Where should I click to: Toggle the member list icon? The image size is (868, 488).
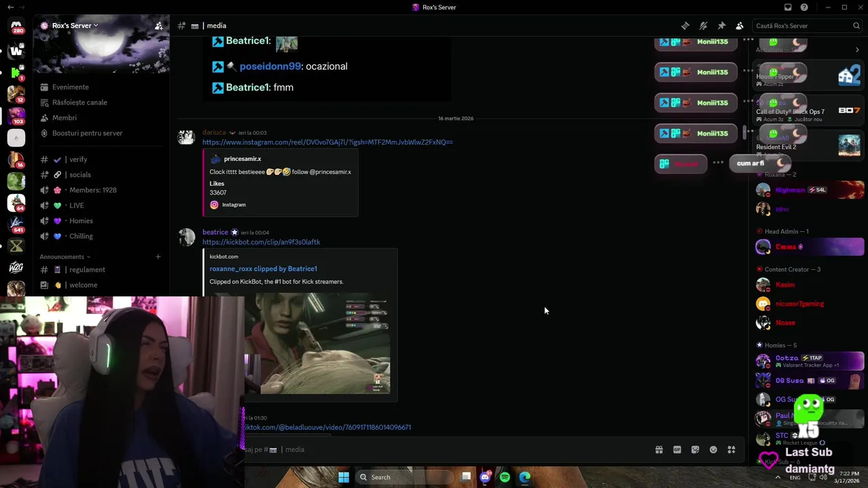tap(739, 26)
